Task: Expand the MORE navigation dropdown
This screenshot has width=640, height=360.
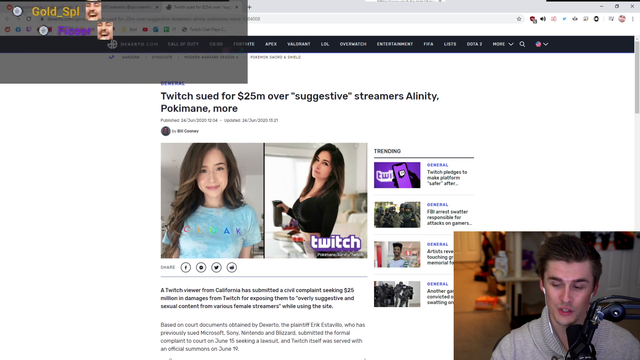Action: (503, 44)
